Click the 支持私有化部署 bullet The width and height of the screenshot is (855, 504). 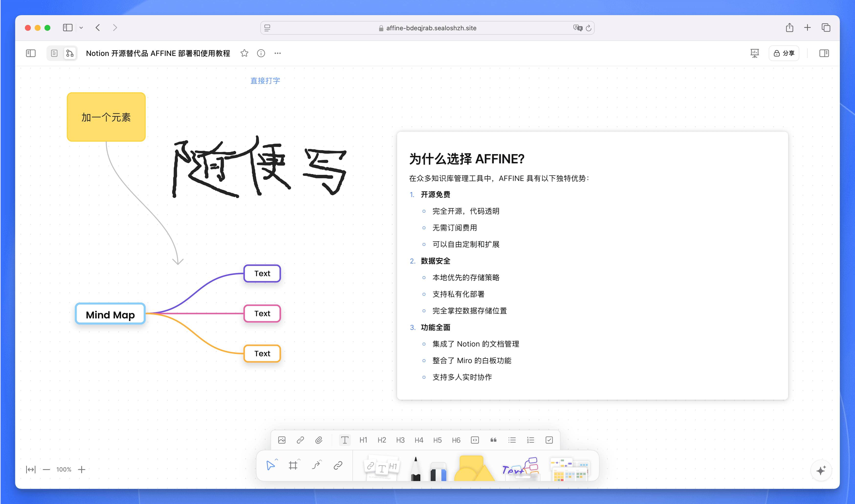[x=458, y=294]
